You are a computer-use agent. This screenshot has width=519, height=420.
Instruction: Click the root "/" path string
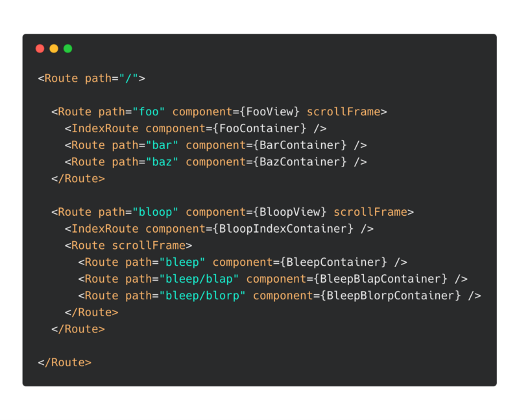(128, 78)
